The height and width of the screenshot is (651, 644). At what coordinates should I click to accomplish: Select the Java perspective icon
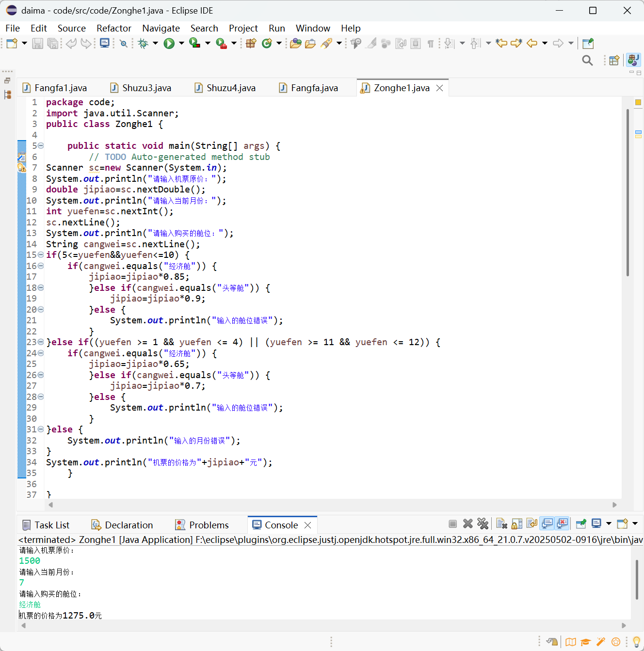click(633, 60)
